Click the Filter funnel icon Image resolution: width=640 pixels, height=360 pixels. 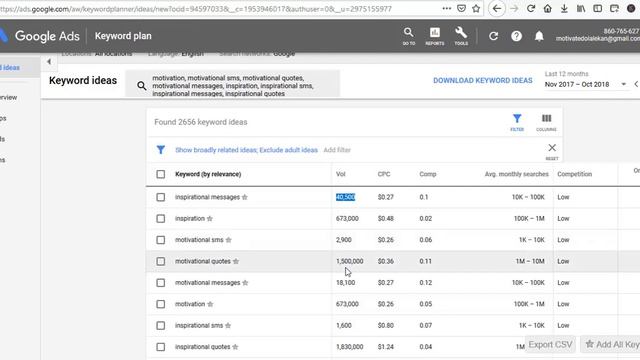click(x=517, y=122)
